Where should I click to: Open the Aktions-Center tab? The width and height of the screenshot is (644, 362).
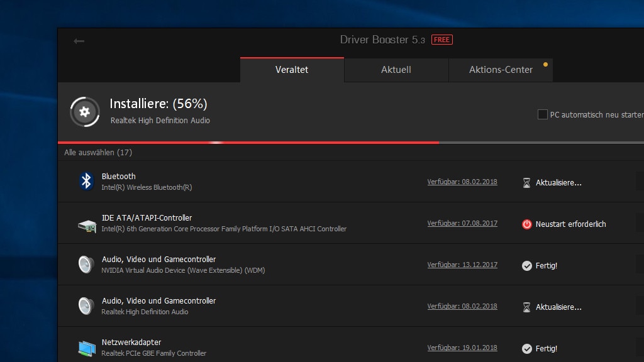pos(501,70)
